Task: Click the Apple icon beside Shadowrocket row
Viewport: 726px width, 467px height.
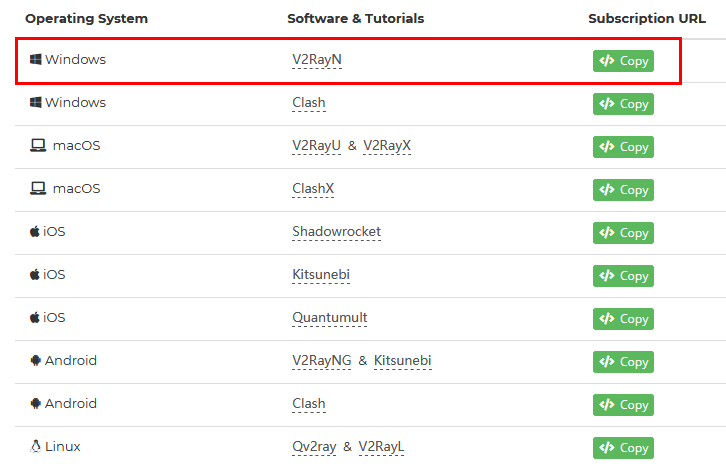Action: [x=35, y=232]
